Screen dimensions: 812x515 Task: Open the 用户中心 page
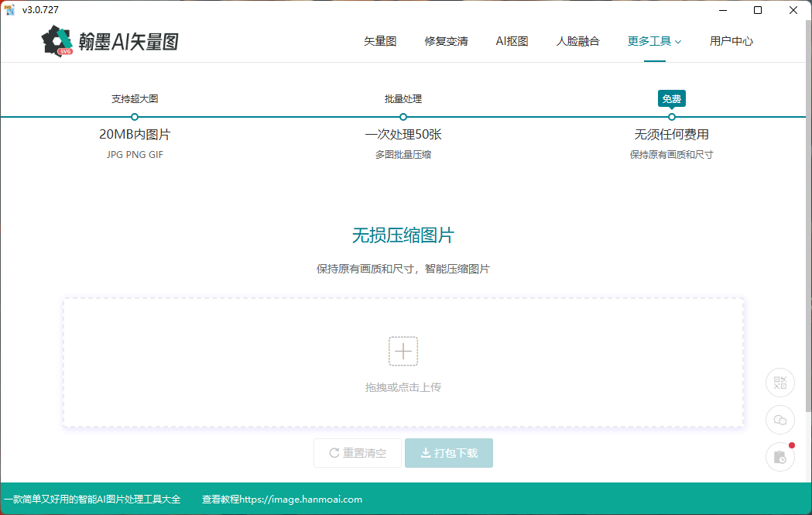pos(731,41)
